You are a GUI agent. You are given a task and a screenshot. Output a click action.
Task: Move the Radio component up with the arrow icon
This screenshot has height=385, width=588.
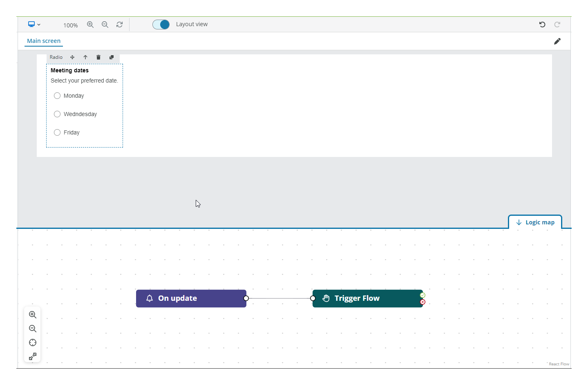[85, 57]
